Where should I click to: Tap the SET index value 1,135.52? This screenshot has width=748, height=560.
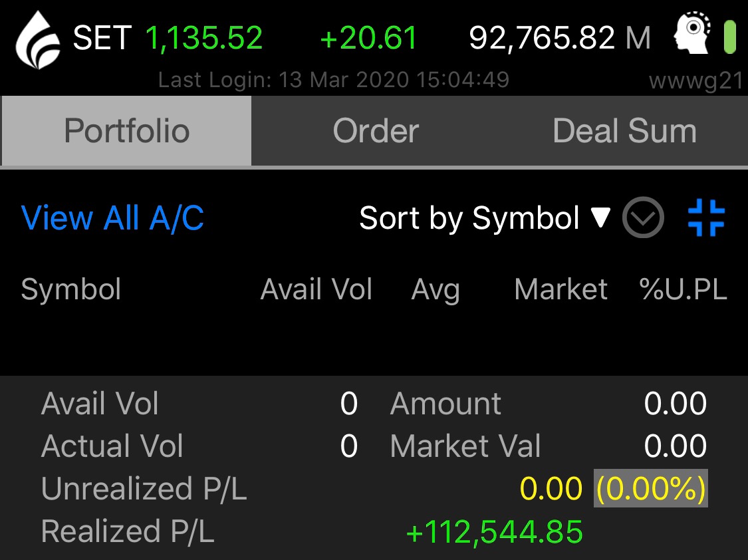tap(204, 38)
